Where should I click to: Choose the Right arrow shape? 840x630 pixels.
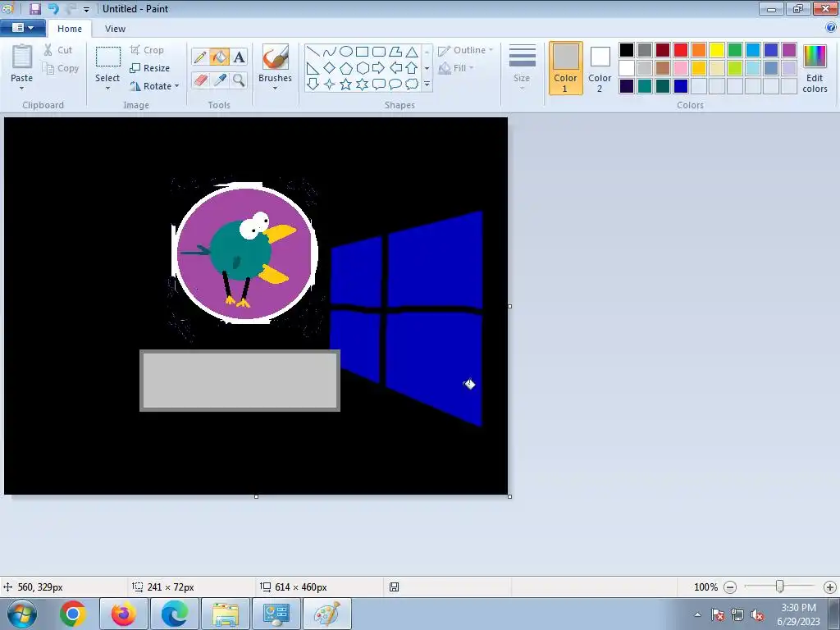[379, 68]
